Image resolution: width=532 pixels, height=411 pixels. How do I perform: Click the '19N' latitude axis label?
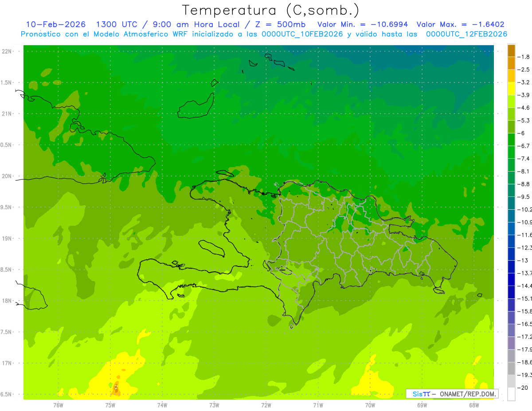(x=8, y=239)
